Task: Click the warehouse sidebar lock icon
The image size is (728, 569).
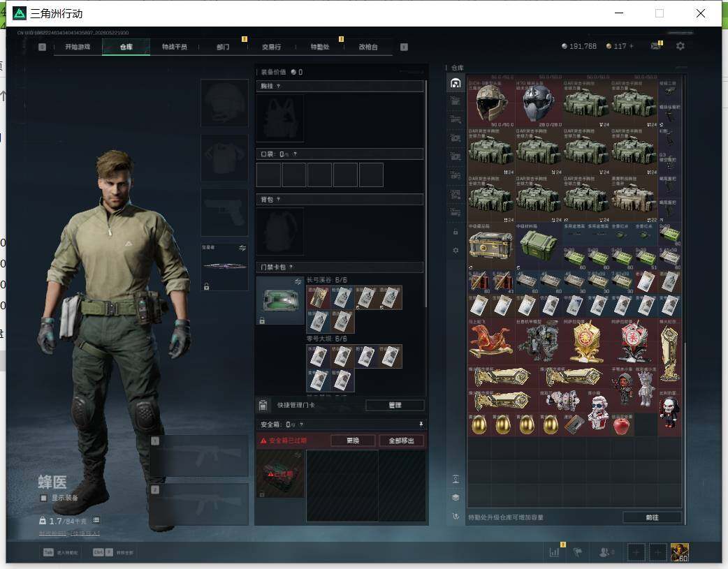Action: 456,232
